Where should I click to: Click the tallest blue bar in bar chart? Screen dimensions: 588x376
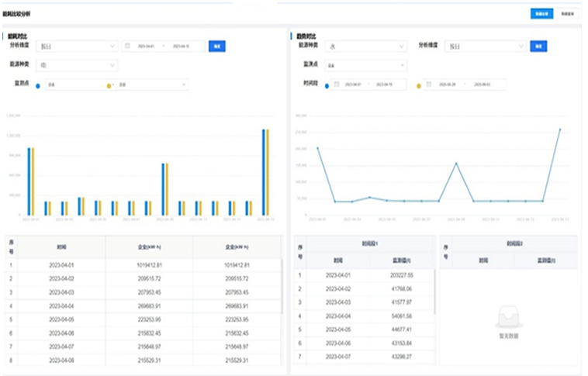tap(264, 171)
